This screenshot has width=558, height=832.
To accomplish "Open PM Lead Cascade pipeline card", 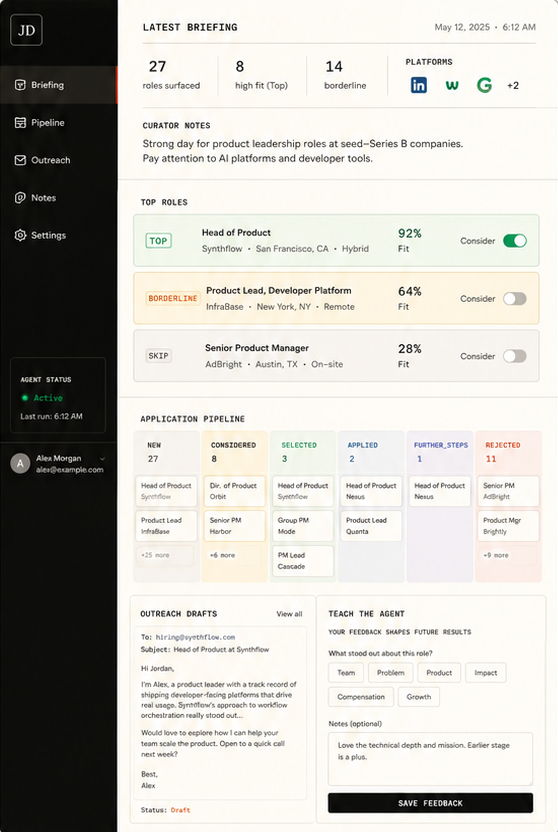I will click(303, 561).
